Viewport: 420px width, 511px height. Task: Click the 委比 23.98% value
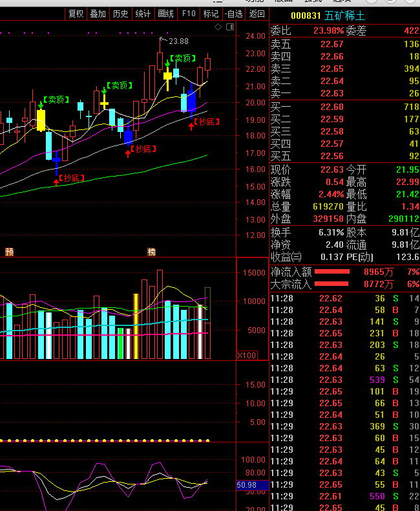pos(328,30)
